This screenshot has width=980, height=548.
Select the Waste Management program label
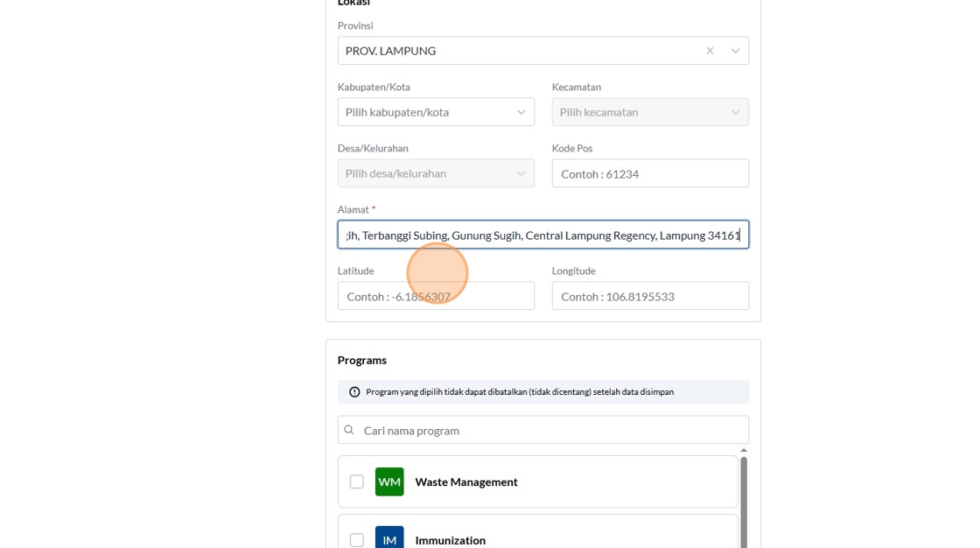466,481
